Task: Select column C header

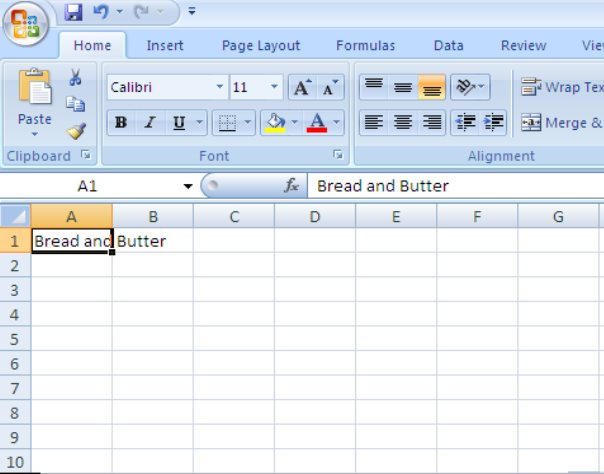Action: click(234, 216)
